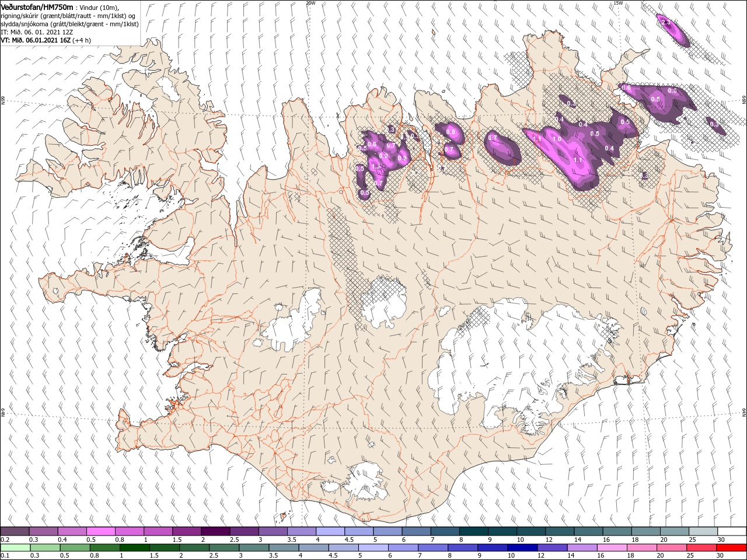This screenshot has width=747, height=560.
Task: Pick the lower legend swatch between 12 and 14
Action: point(552,548)
